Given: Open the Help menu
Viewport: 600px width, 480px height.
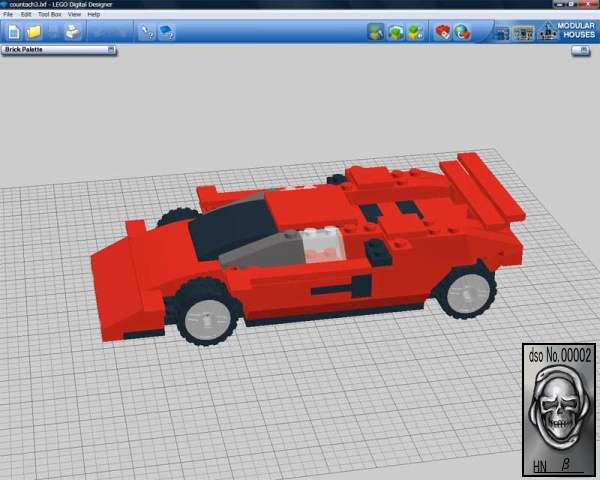Looking at the screenshot, I should click(94, 15).
